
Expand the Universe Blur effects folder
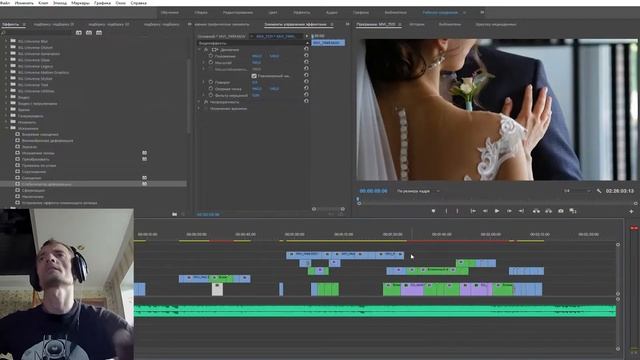click(7, 41)
